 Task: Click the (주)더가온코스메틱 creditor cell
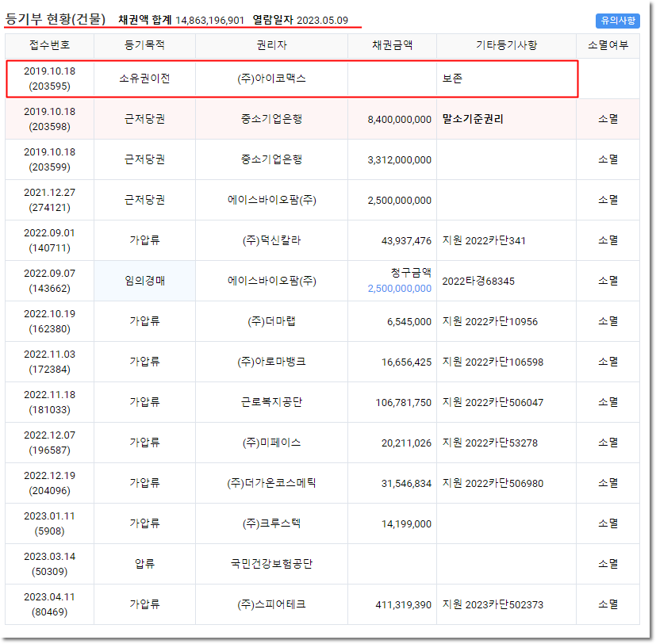point(271,484)
